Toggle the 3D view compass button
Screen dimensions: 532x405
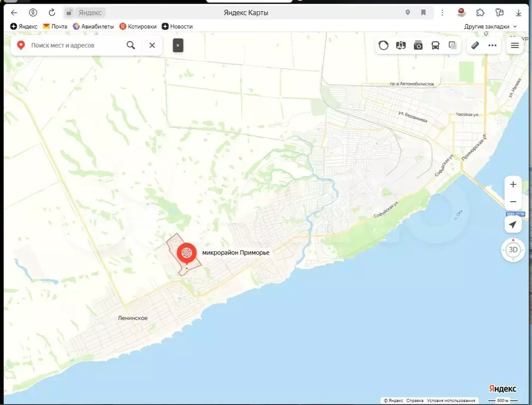(513, 250)
